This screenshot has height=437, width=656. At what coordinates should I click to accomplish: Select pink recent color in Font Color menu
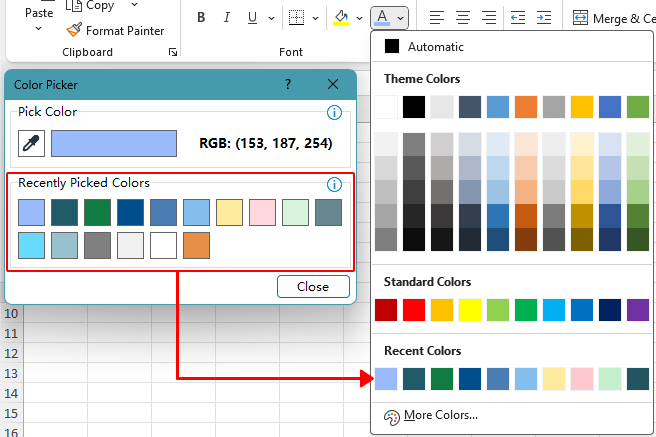[582, 379]
